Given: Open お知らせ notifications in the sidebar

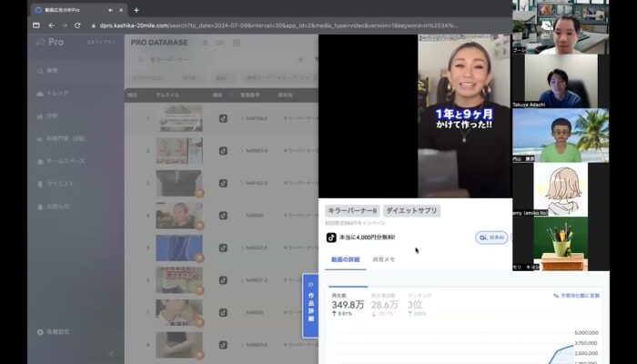Looking at the screenshot, I should tap(53, 207).
